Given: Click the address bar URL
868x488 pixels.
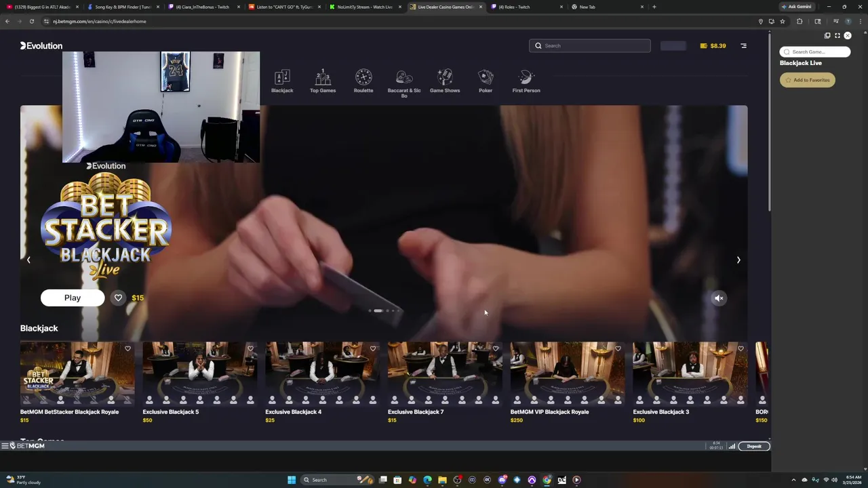Looking at the screenshot, I should 100,21.
